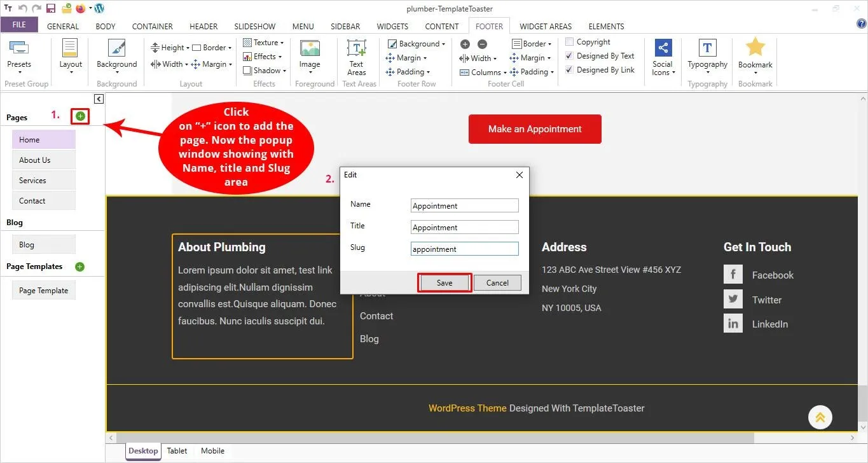
Task: Open the Bookmark star icon
Action: pos(755,48)
